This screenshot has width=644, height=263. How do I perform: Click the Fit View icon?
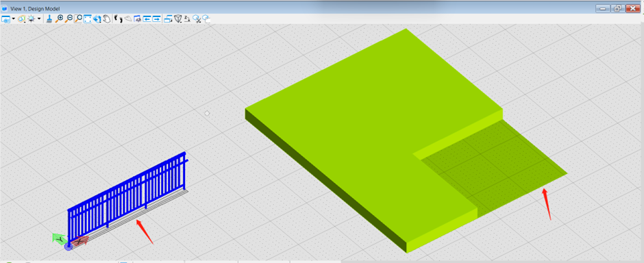coord(88,19)
